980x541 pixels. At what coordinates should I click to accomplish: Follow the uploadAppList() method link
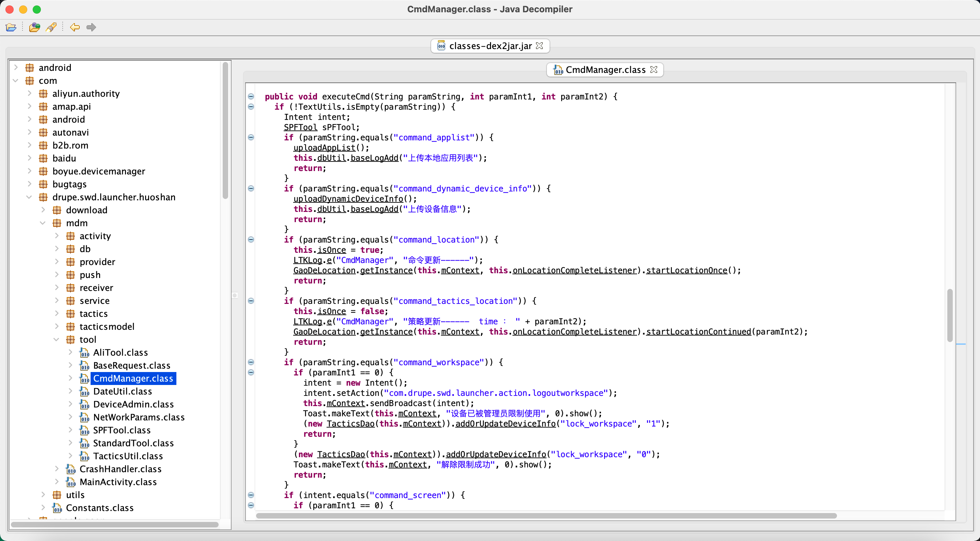click(324, 148)
